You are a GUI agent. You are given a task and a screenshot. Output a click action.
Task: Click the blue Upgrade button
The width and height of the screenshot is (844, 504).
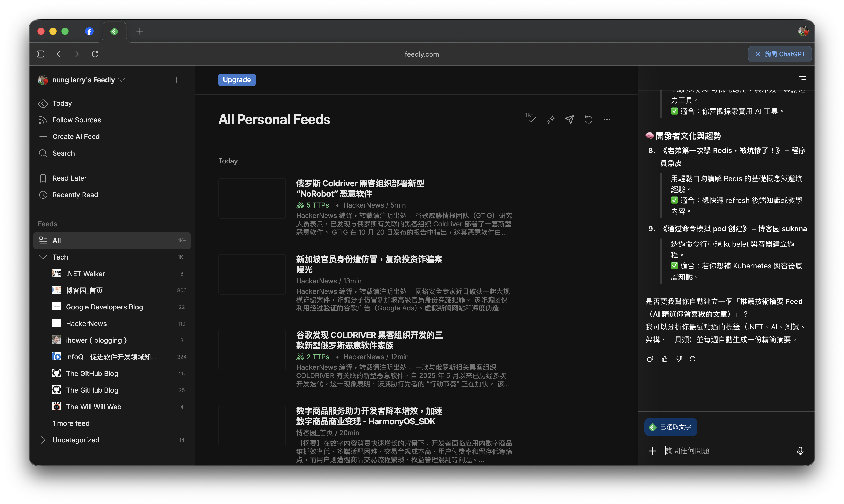pos(237,80)
